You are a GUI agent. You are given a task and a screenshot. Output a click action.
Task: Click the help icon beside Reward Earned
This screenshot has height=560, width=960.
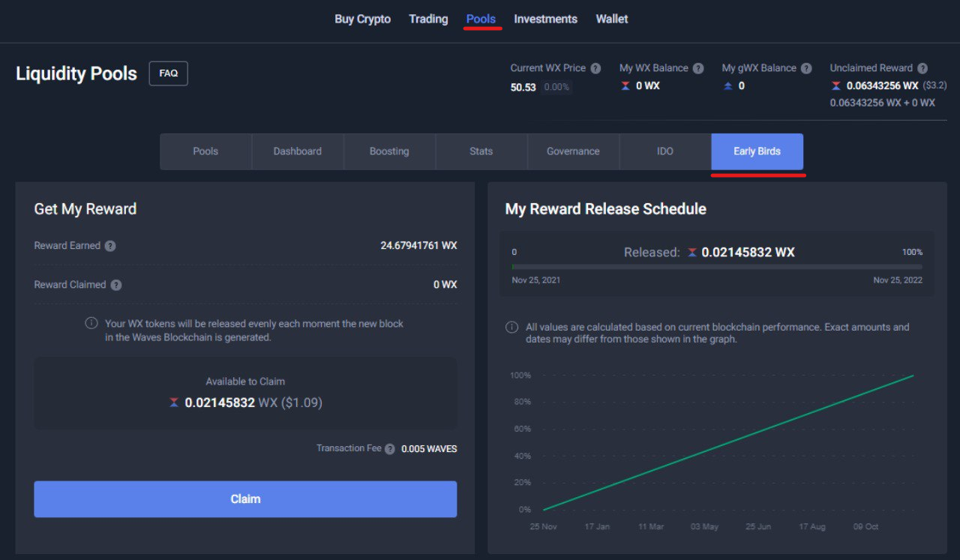(110, 246)
